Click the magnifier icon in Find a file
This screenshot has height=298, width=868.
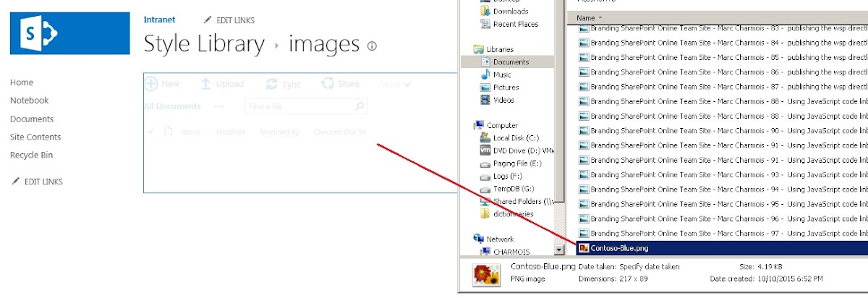(x=359, y=106)
